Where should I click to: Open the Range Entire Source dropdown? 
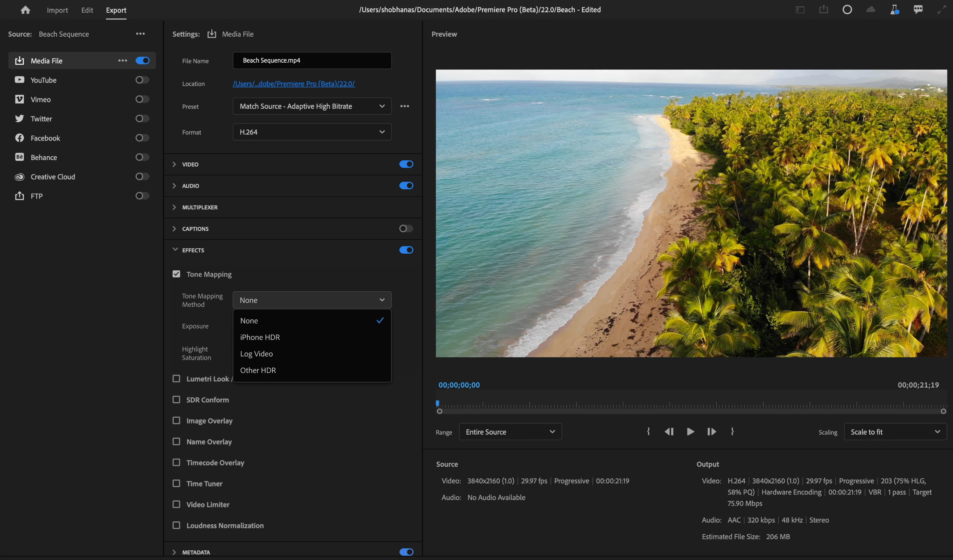tap(510, 431)
